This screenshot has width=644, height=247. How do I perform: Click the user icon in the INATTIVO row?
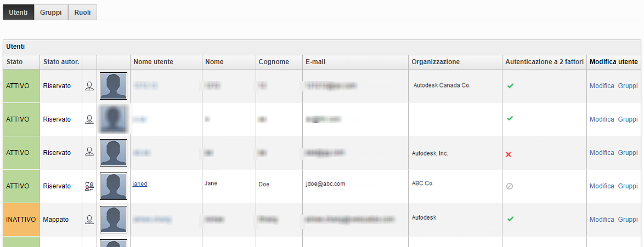point(89,220)
